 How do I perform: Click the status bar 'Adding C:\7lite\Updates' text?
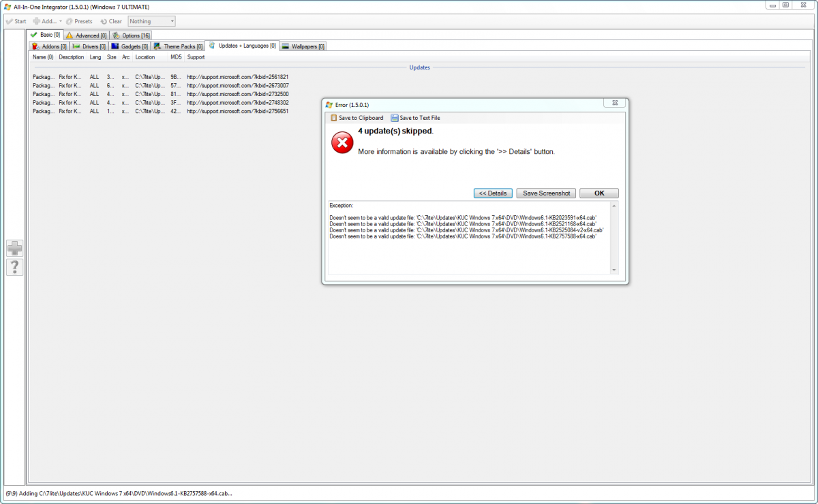click(119, 493)
